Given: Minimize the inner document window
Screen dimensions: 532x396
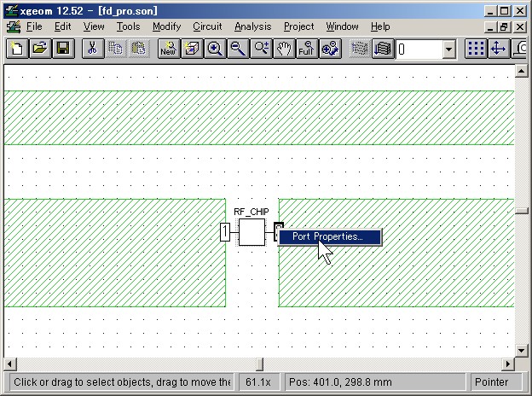Looking at the screenshot, I should click(x=489, y=26).
